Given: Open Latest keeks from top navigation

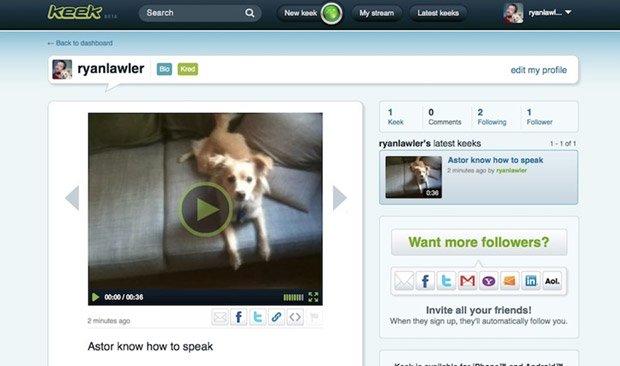Looking at the screenshot, I should [x=438, y=13].
